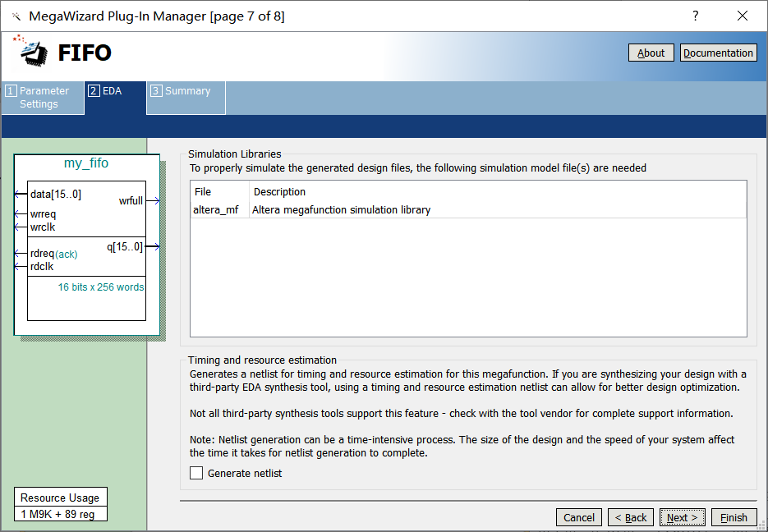The width and height of the screenshot is (768, 532).
Task: Switch to the Parameter Settings tab
Action: click(x=43, y=98)
